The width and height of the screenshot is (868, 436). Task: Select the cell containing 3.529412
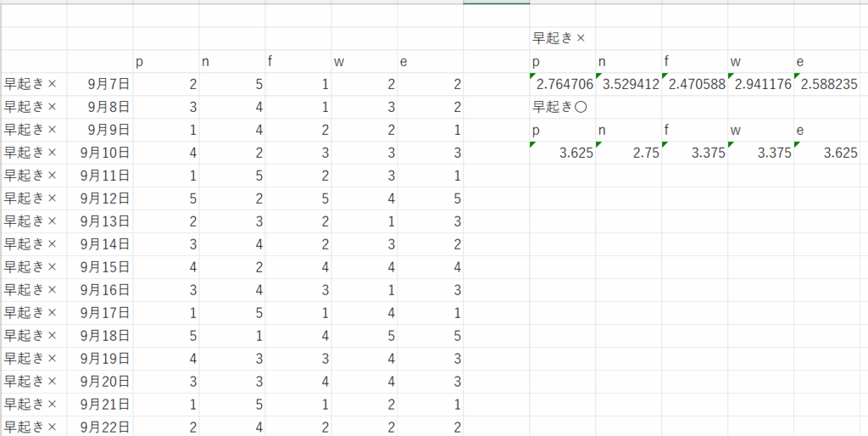point(628,85)
